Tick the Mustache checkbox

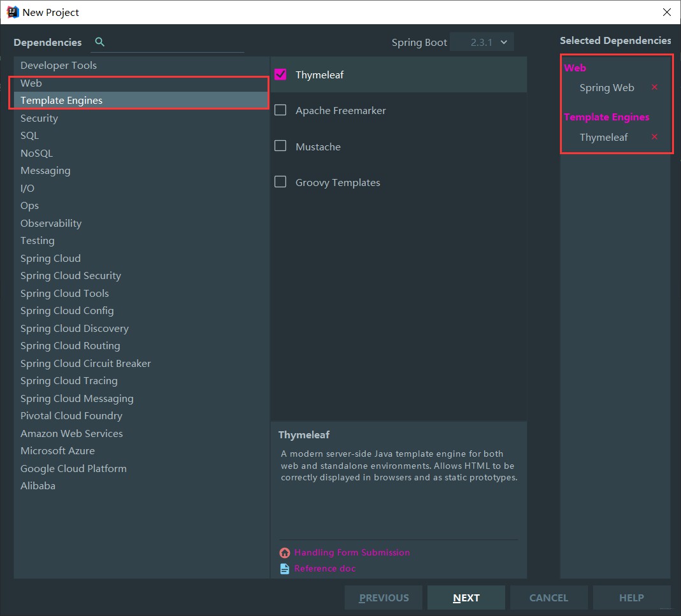point(280,145)
